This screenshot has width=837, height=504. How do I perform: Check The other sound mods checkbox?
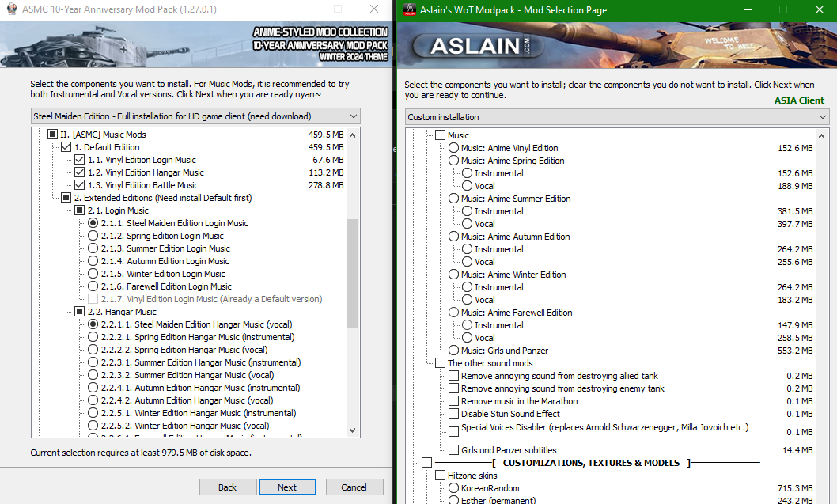point(441,363)
